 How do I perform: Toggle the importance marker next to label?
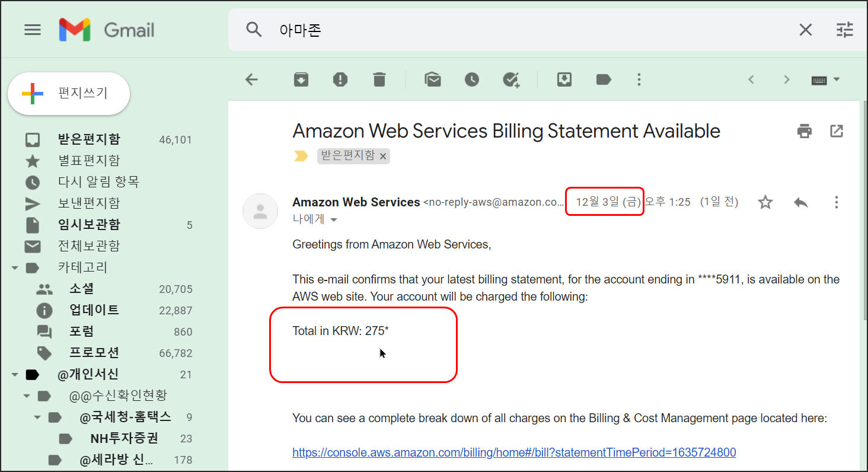tap(301, 156)
